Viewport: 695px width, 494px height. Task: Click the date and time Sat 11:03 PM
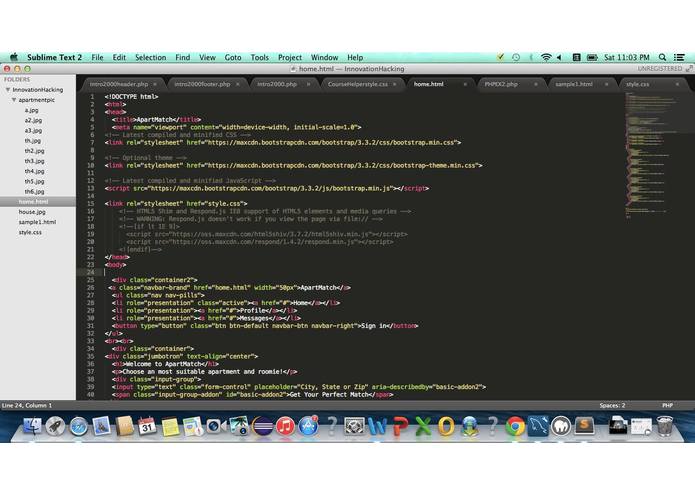(x=626, y=57)
